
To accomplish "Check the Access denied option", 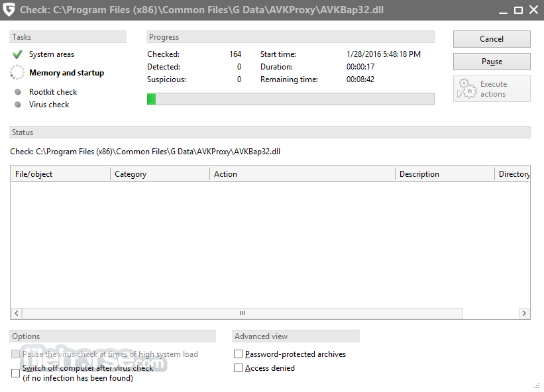I will click(x=238, y=367).
